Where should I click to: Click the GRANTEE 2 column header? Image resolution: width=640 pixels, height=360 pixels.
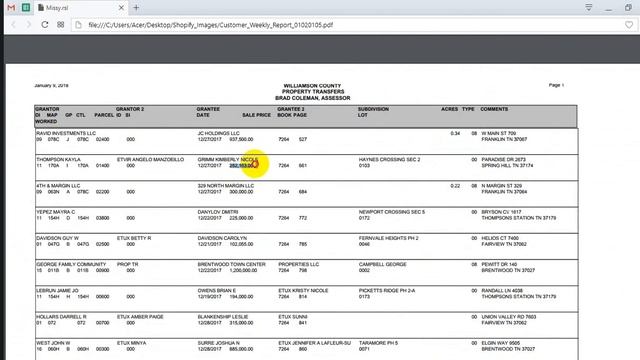tap(291, 109)
